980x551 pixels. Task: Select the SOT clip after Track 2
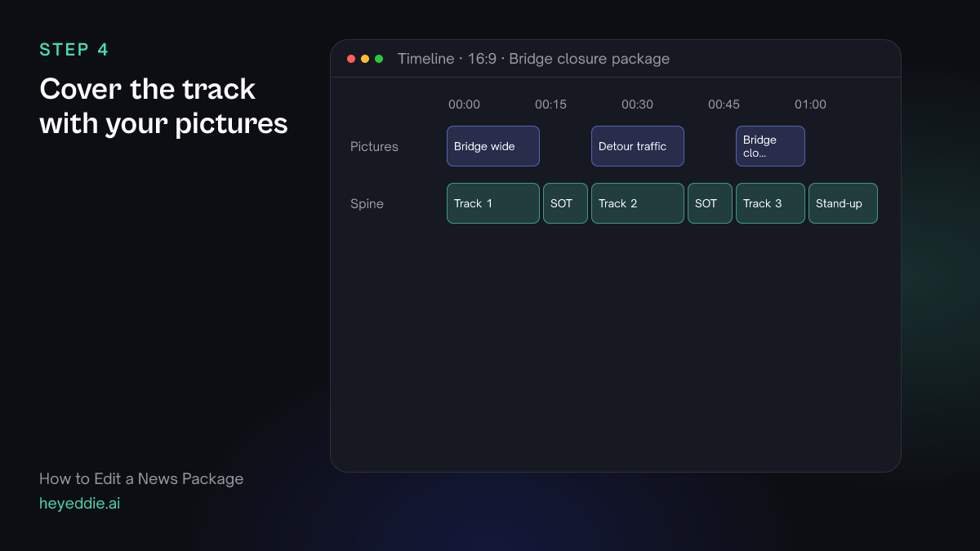click(710, 203)
